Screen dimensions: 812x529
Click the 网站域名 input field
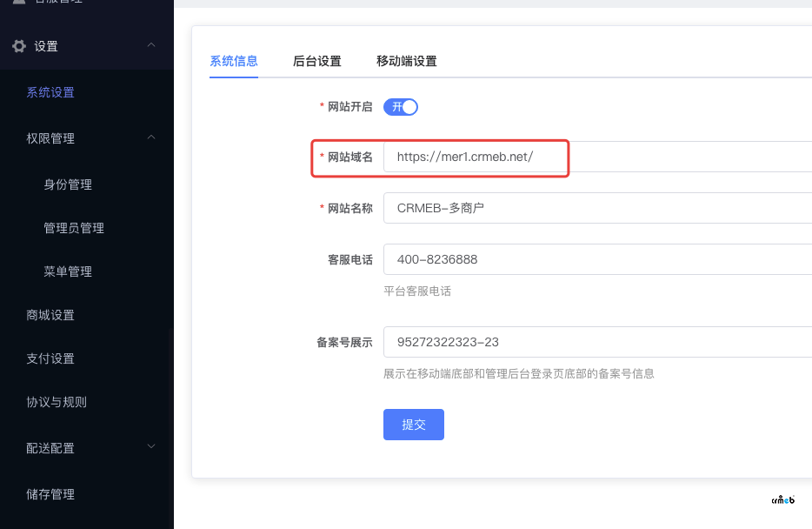click(475, 157)
